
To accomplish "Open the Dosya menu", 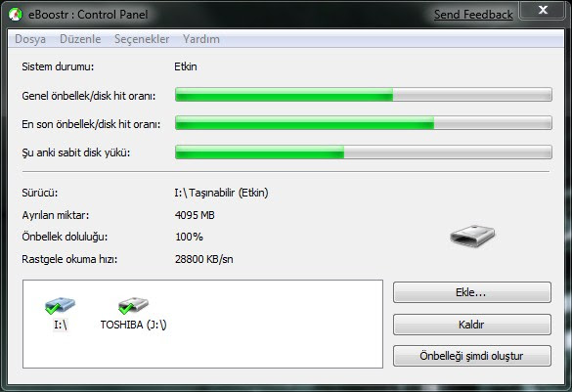I will click(30, 39).
